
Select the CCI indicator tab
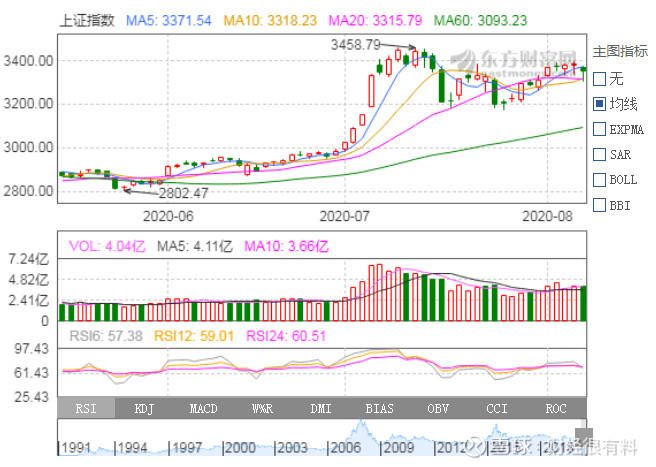497,409
